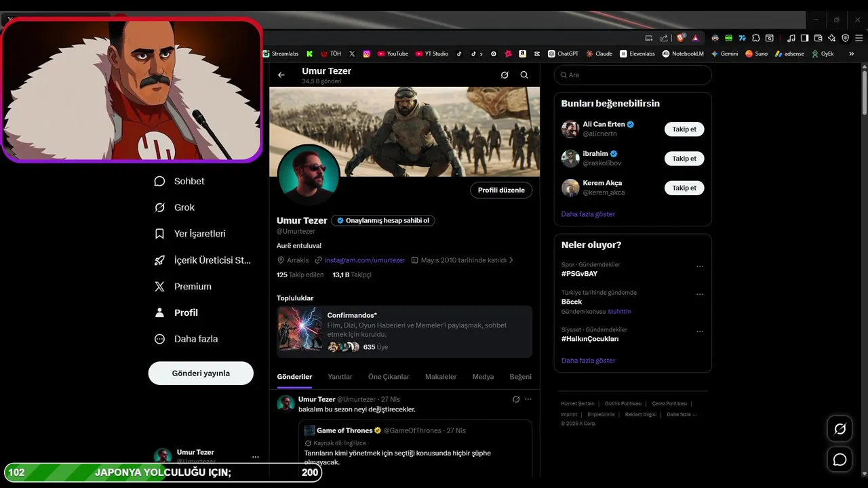Open more options on Umur Tezer's post

coord(528,399)
